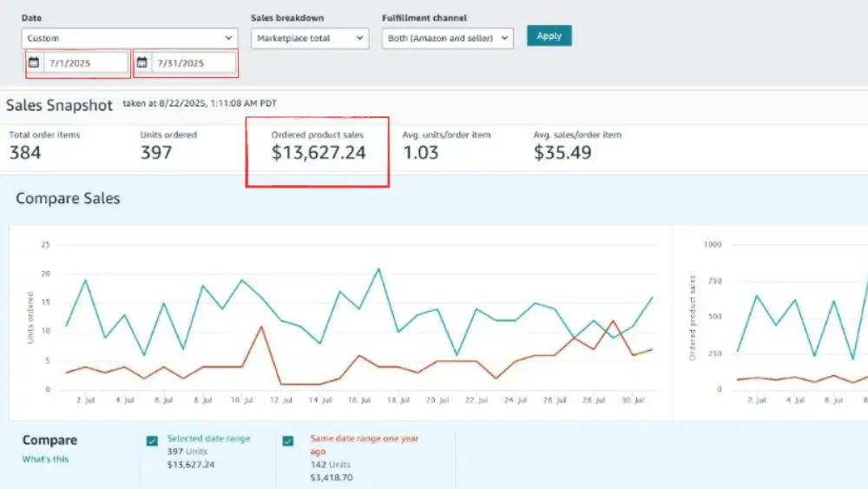Select the Ordered product sales $13,627.24 value

pos(319,154)
